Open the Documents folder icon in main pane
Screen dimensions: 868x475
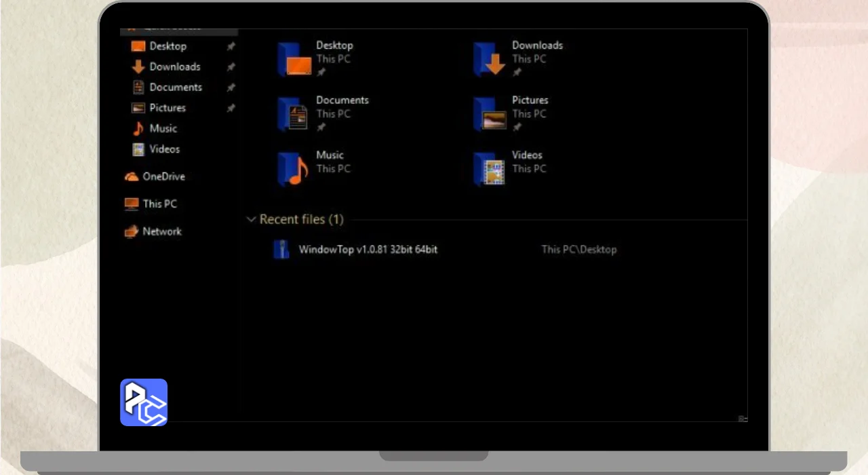(294, 114)
